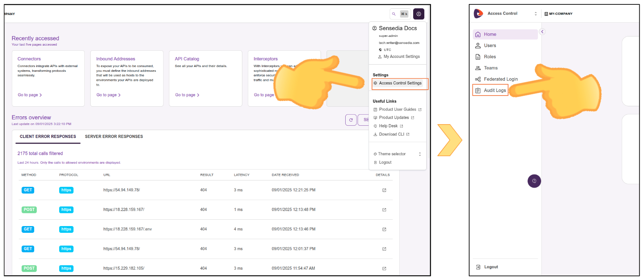Click Logout at the sidebar bottom
The height and width of the screenshot is (280, 644).
pos(490,267)
